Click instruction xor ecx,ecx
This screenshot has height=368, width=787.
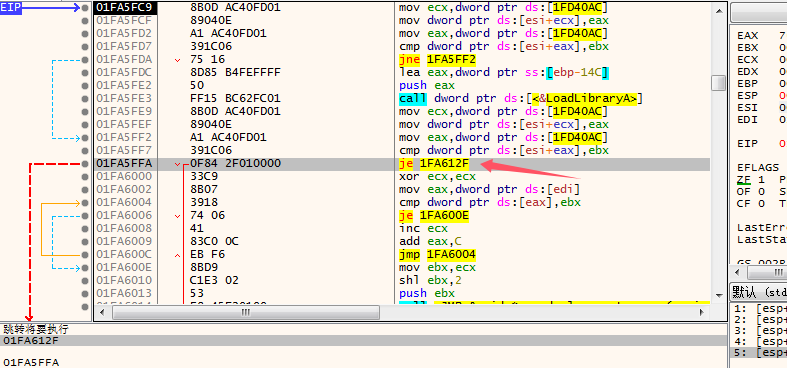click(x=437, y=176)
